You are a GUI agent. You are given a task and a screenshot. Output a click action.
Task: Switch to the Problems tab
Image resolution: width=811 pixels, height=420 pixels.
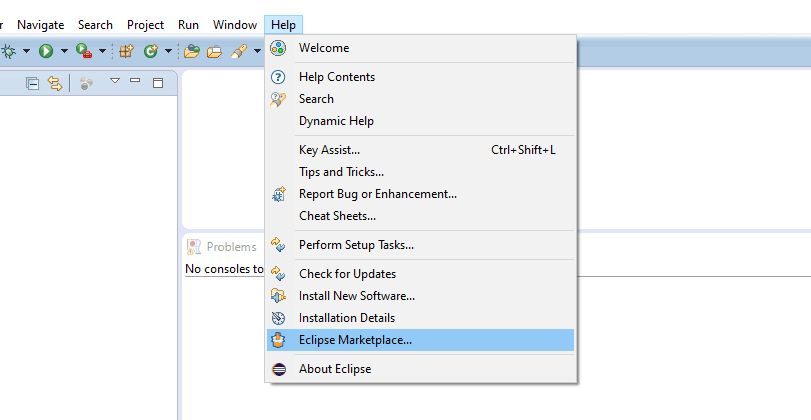(231, 247)
